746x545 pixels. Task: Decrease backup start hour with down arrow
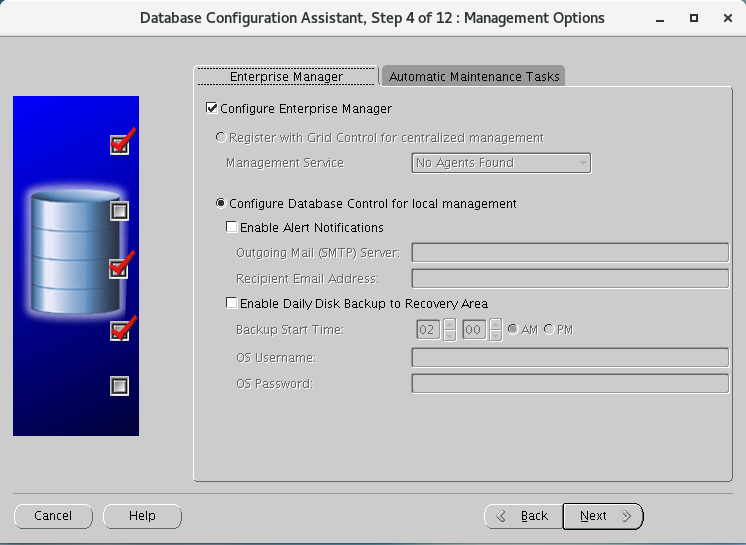pyautogui.click(x=450, y=336)
